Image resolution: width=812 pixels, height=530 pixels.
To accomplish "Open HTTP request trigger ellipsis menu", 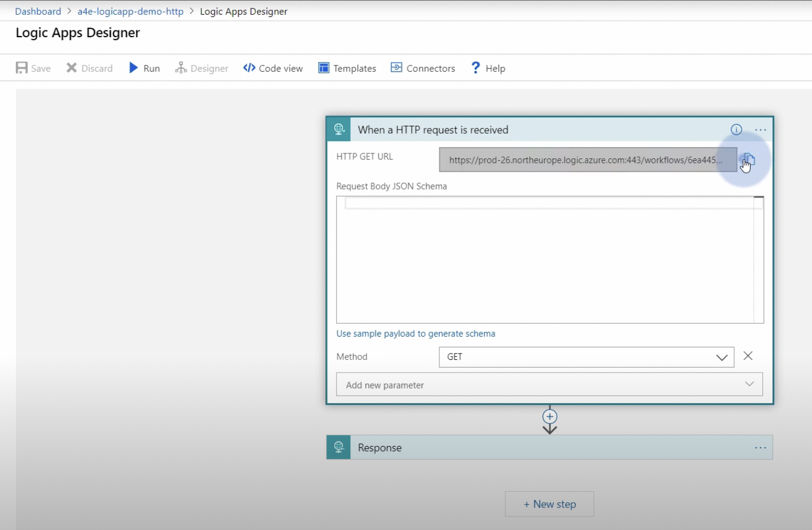I will 761,130.
